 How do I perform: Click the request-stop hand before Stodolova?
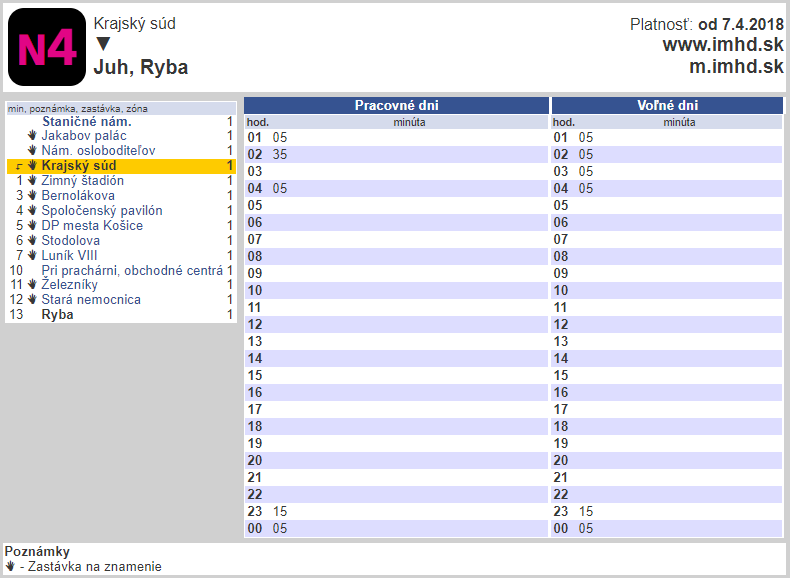pos(32,240)
